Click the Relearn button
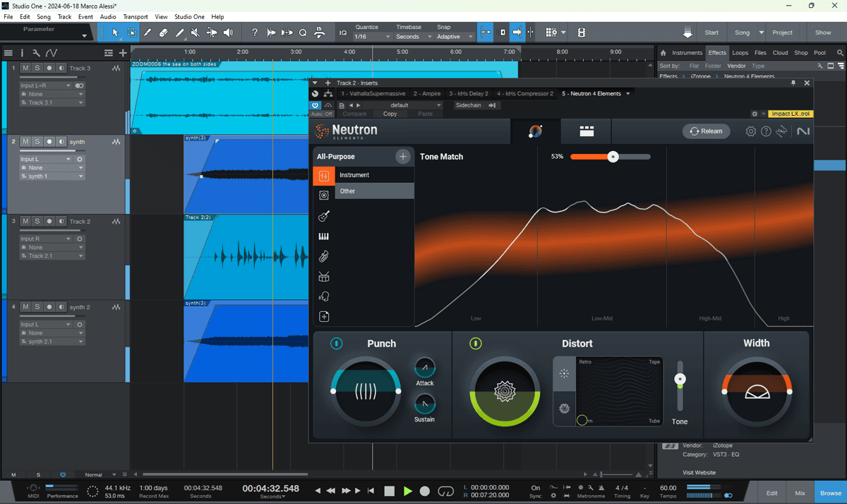 [x=706, y=131]
